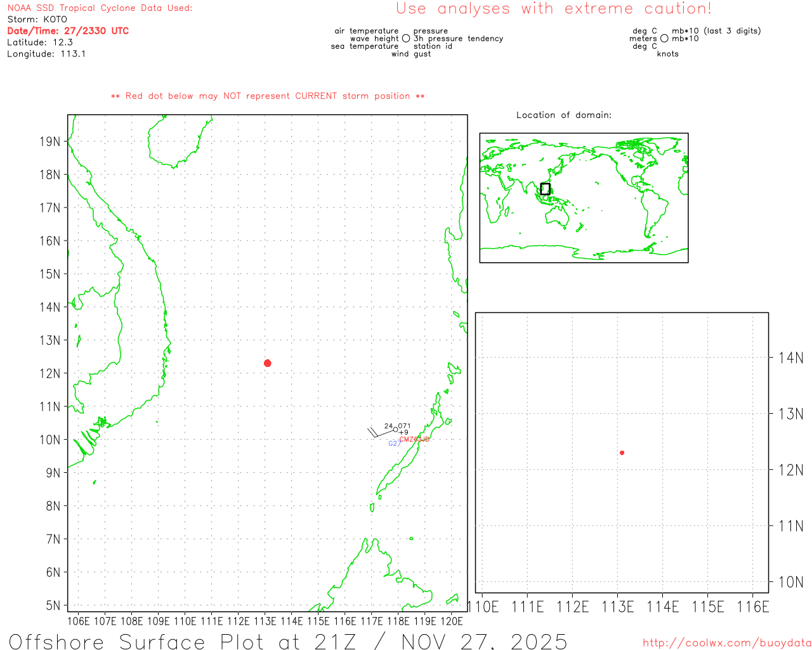Open the coolwx.com buoydata link
The image size is (812, 650).
(726, 643)
